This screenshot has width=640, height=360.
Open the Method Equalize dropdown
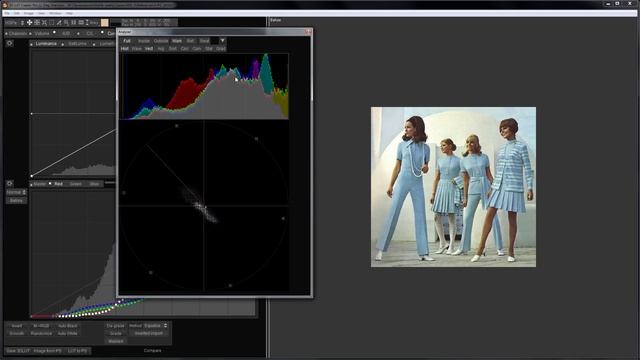156,326
